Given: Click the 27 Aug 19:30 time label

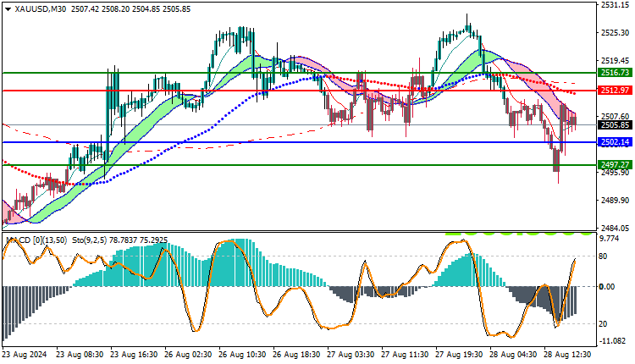Looking at the screenshot, I should pos(460,355).
